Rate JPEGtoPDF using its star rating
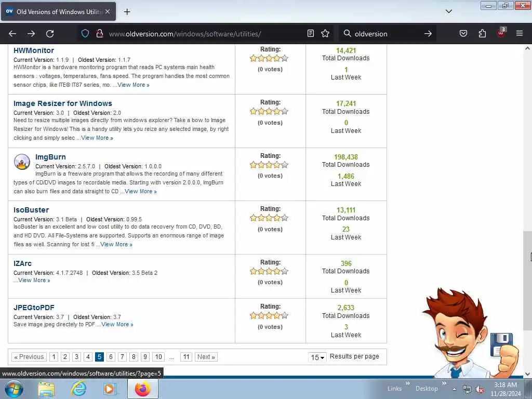The image size is (532, 399). [269, 315]
